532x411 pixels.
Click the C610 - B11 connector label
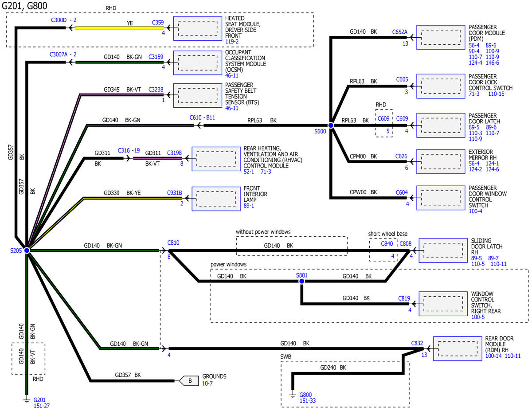pyautogui.click(x=202, y=118)
